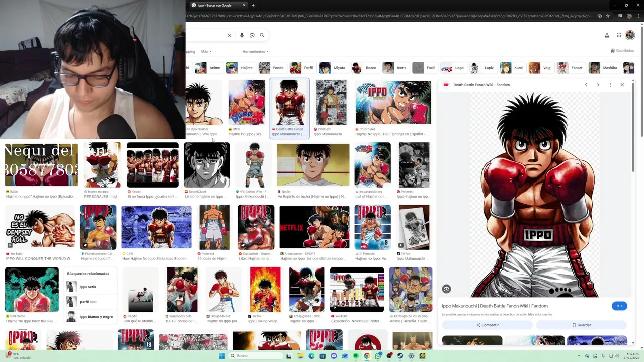Save the image with Guardar button
This screenshot has width=644, height=362.
tap(582, 325)
